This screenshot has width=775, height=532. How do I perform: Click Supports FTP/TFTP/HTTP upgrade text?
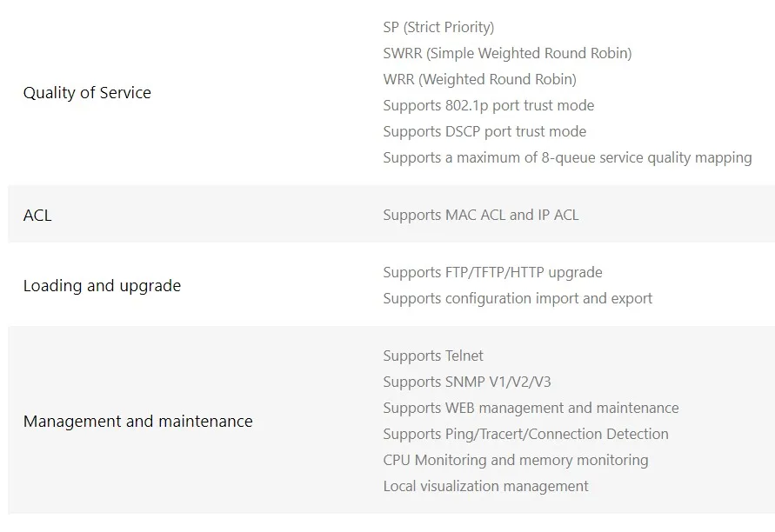point(492,273)
